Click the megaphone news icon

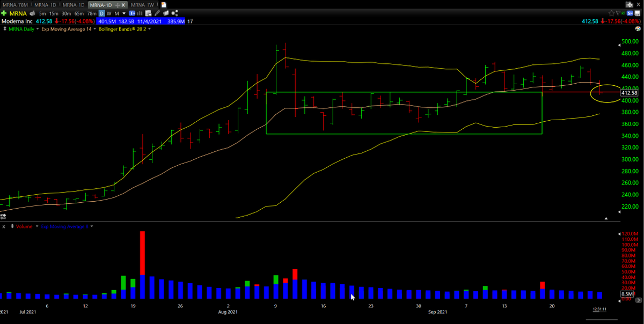tap(33, 13)
